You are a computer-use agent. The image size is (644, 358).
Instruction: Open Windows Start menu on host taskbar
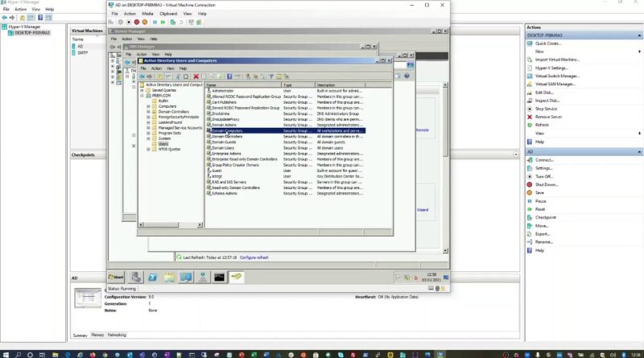(6, 355)
